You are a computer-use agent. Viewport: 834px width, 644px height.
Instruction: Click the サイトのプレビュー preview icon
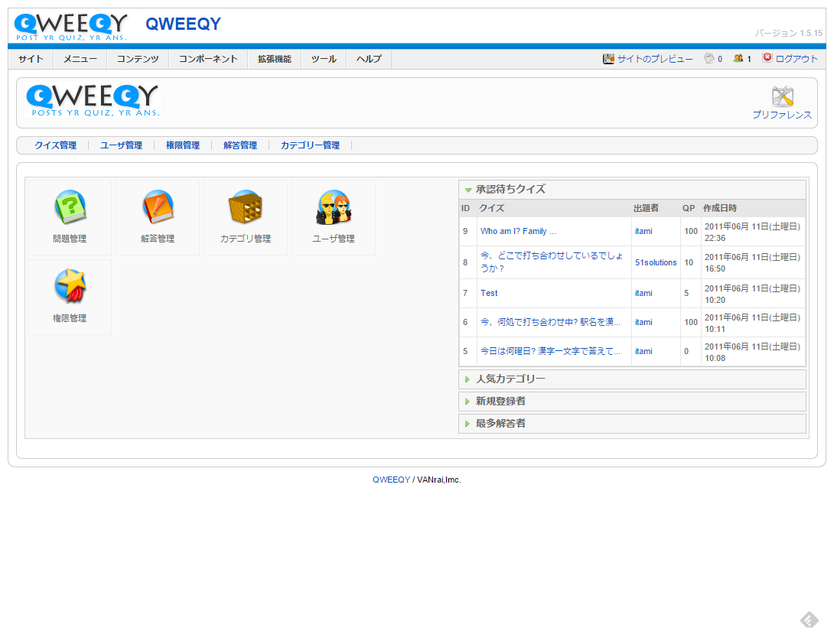[608, 59]
